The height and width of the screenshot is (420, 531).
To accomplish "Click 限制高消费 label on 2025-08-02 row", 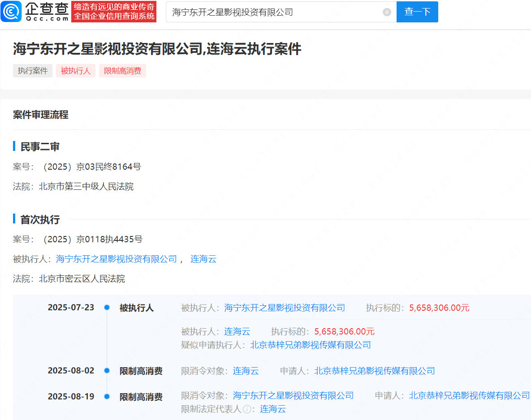I will coord(141,371).
